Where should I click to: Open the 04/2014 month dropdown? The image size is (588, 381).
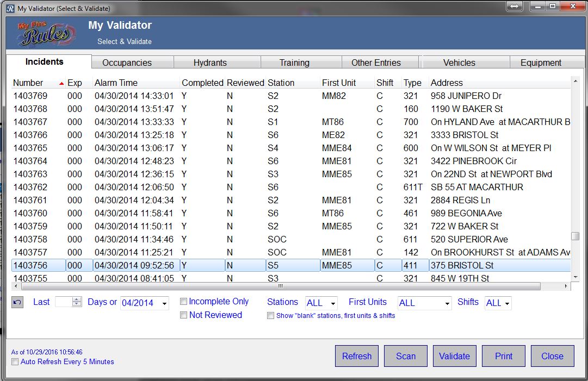coord(164,303)
